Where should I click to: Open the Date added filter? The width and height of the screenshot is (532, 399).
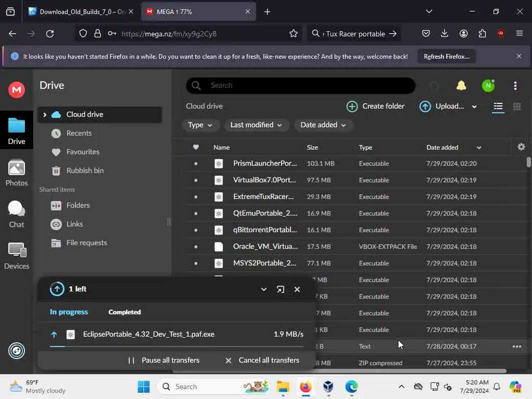(x=323, y=125)
